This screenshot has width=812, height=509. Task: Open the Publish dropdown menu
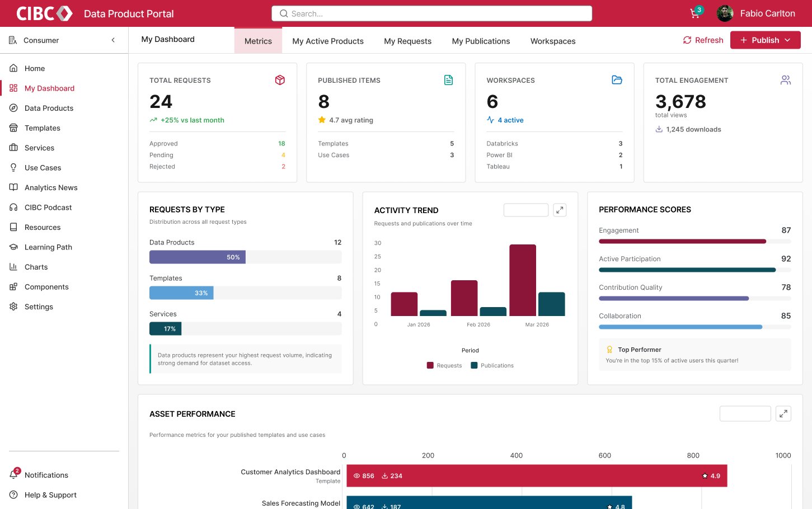766,40
